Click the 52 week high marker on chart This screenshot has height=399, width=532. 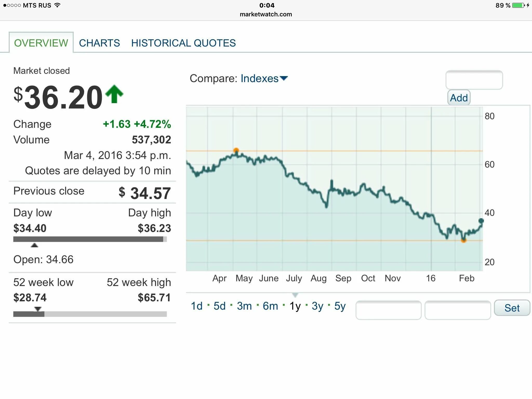point(236,150)
